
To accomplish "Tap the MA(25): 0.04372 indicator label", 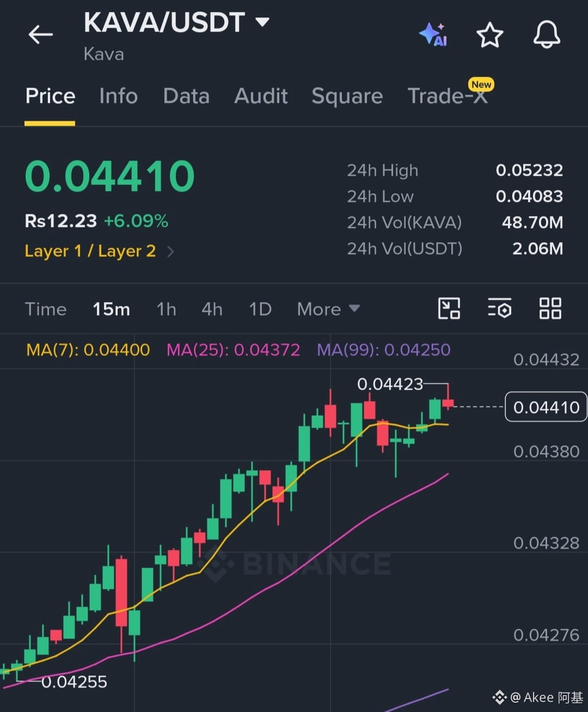I will (x=233, y=349).
